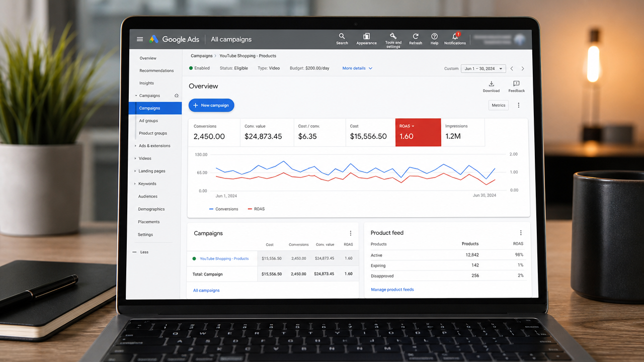Image resolution: width=644 pixels, height=362 pixels.
Task: Follow the All campaigns link in the Campaigns card
Action: coord(206,290)
